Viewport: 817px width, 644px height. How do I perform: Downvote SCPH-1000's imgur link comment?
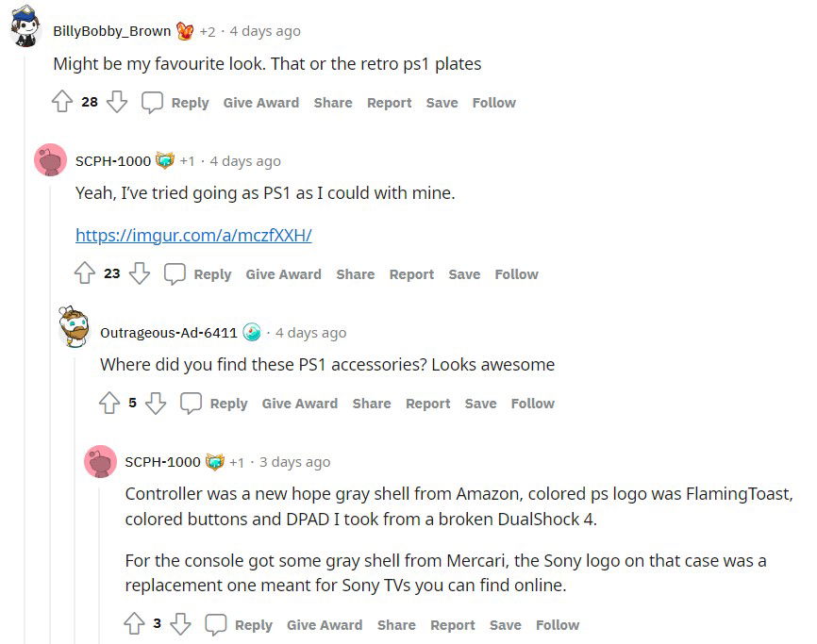[x=140, y=273]
